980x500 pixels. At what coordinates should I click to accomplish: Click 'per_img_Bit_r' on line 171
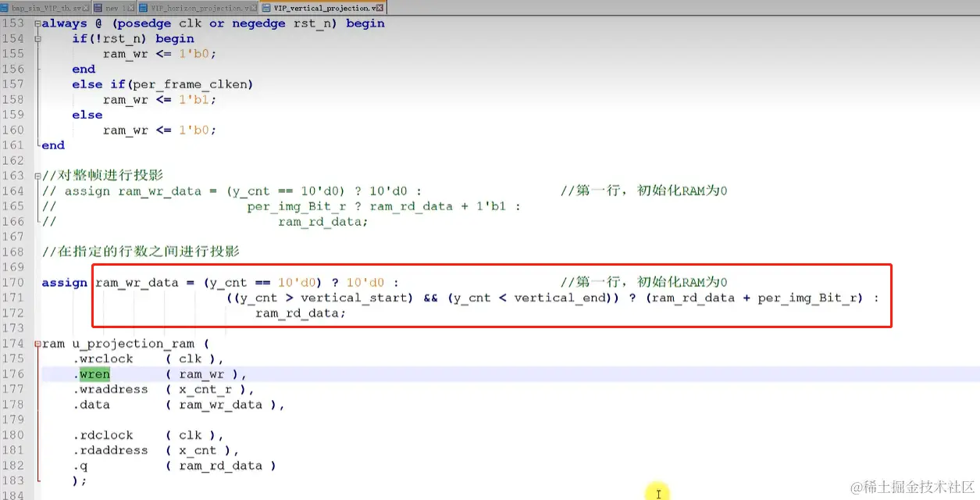(806, 298)
